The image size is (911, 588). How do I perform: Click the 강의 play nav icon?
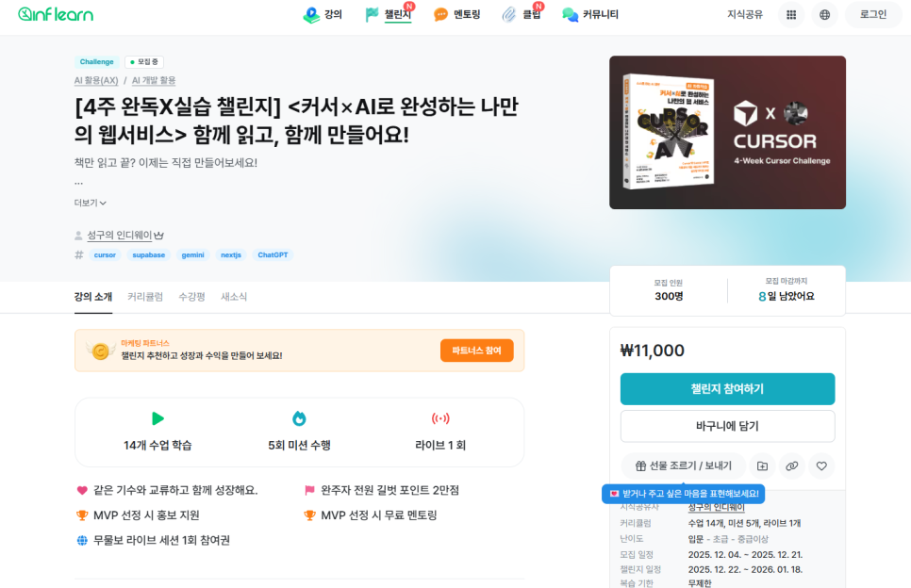tap(311, 15)
